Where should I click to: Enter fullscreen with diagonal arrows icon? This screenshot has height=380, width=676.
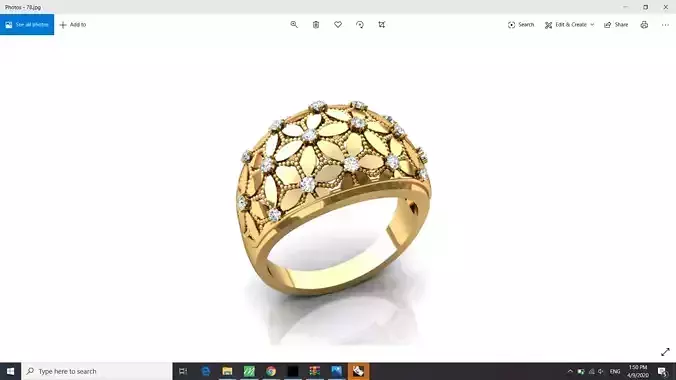[665, 352]
